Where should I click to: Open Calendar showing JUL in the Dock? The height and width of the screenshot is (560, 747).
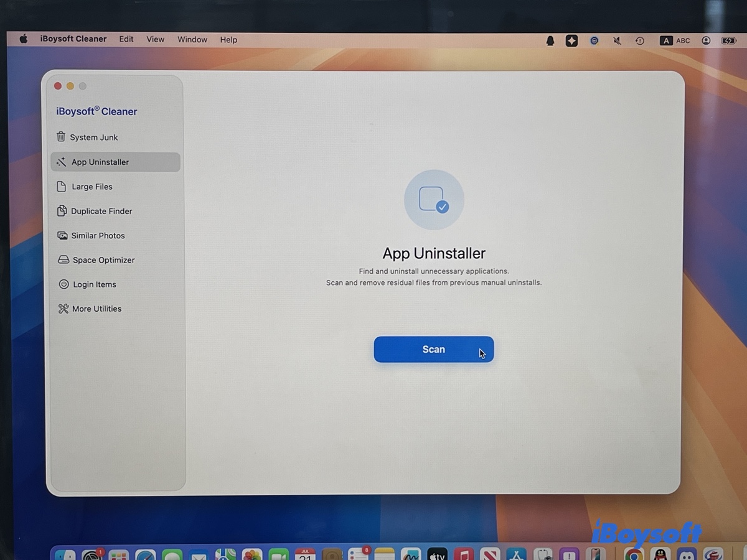pos(305,554)
